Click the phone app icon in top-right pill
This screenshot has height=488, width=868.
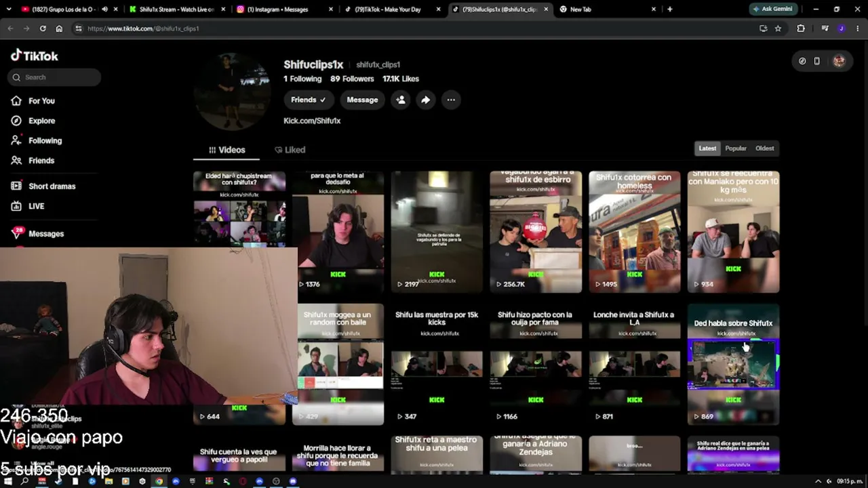[816, 61]
